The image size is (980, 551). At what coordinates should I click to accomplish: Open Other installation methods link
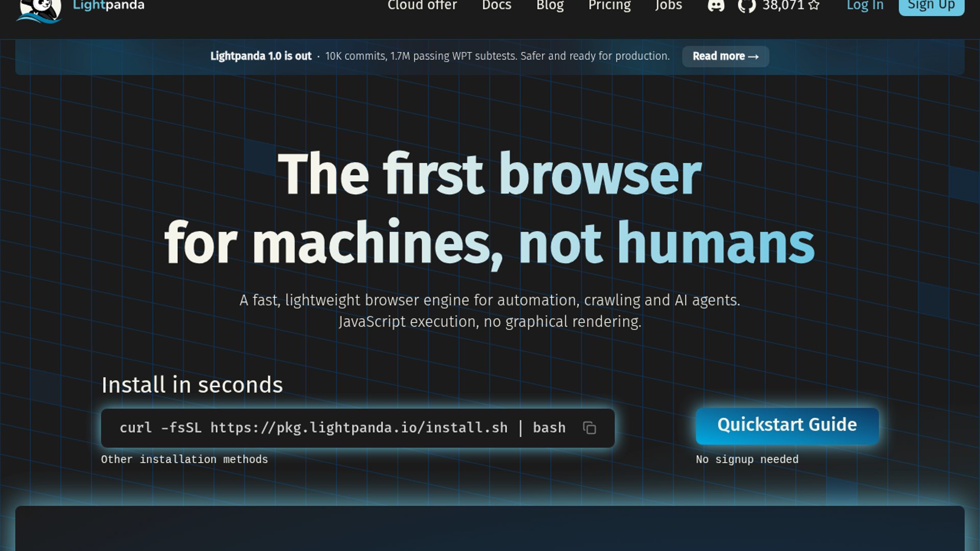184,460
